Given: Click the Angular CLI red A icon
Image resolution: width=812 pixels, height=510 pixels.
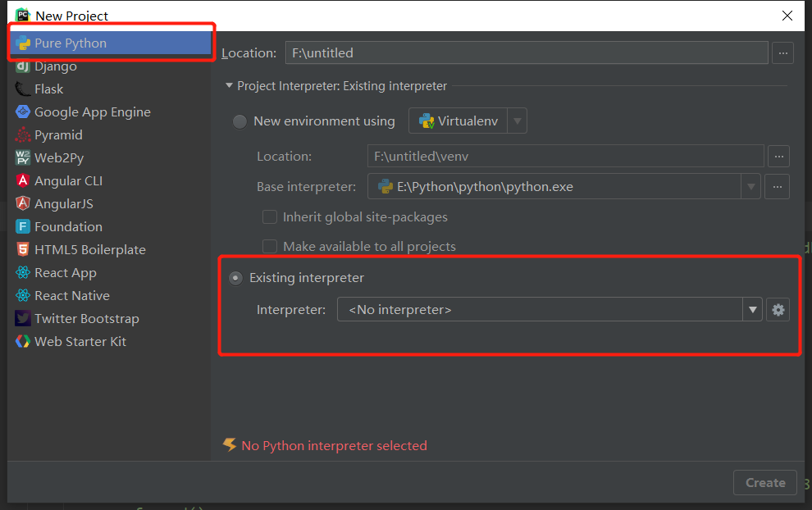Looking at the screenshot, I should click(x=23, y=180).
